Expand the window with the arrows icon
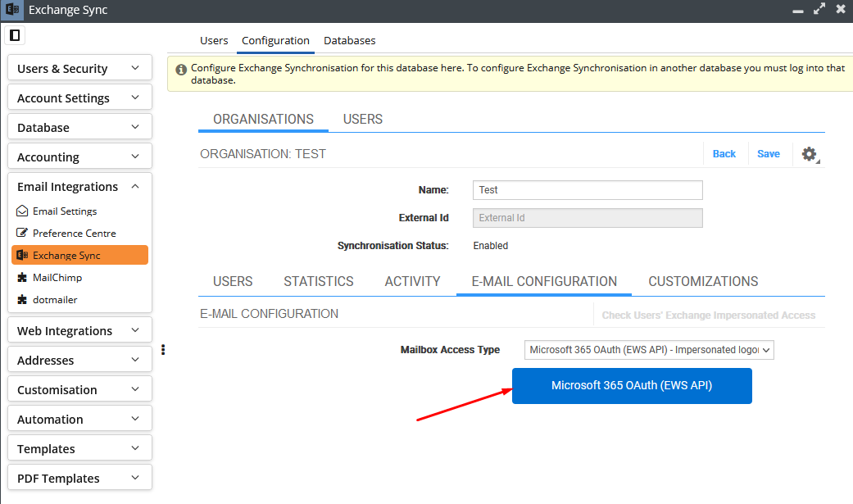This screenshot has height=504, width=853. click(819, 9)
